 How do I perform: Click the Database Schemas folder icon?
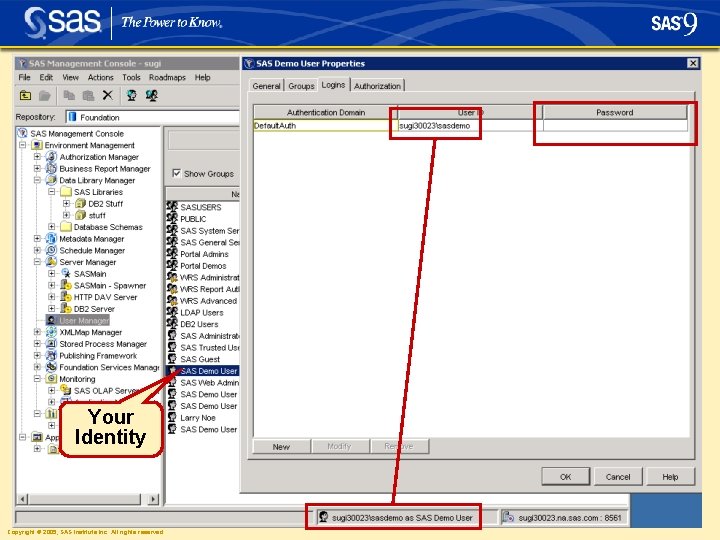point(66,227)
